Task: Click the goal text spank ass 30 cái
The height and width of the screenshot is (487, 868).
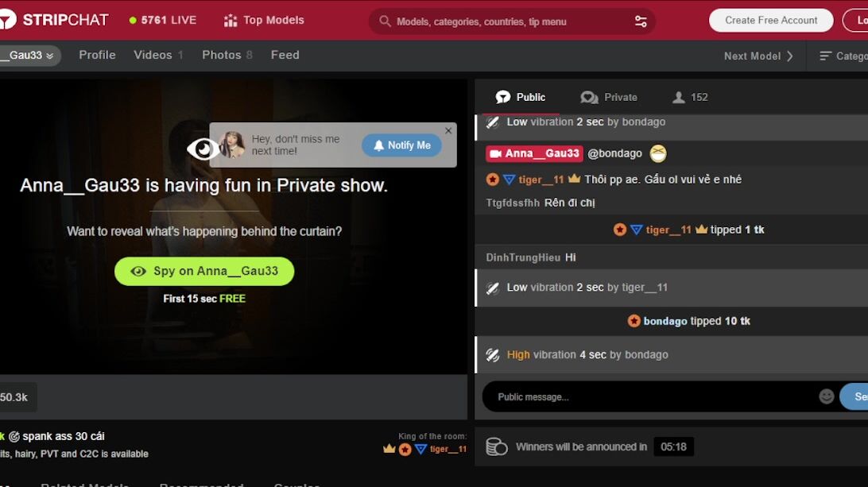Action: tap(63, 436)
